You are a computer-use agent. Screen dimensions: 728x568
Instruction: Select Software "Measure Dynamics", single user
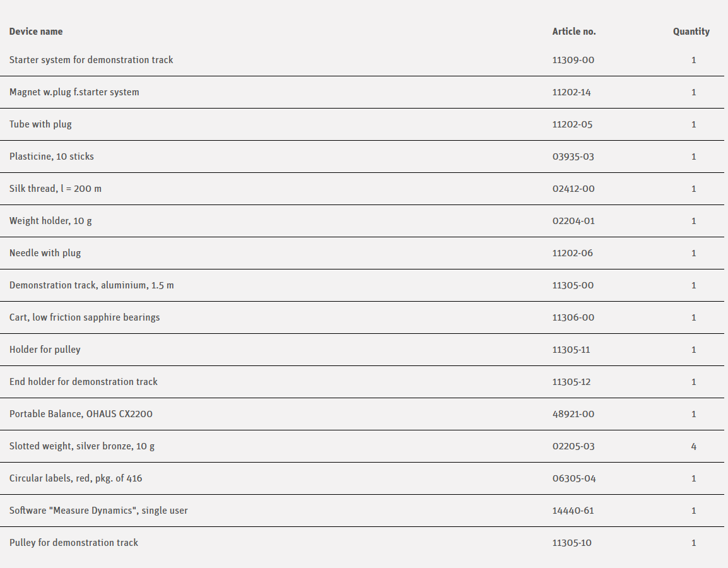(98, 511)
